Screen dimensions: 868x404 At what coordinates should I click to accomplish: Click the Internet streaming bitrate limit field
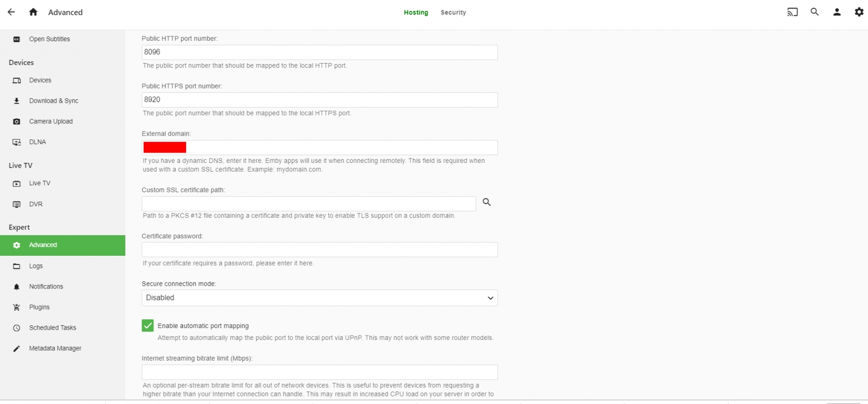click(x=320, y=373)
